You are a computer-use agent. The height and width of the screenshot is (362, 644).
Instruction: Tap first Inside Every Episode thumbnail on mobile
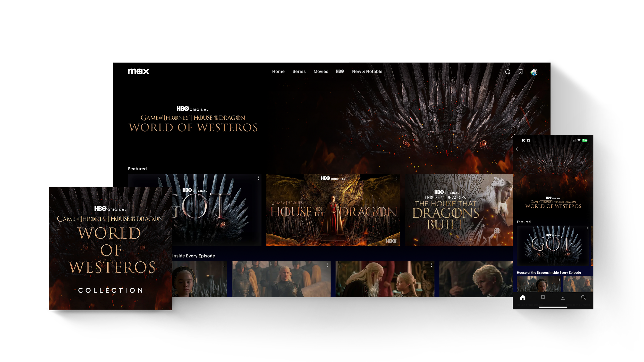tap(539, 284)
